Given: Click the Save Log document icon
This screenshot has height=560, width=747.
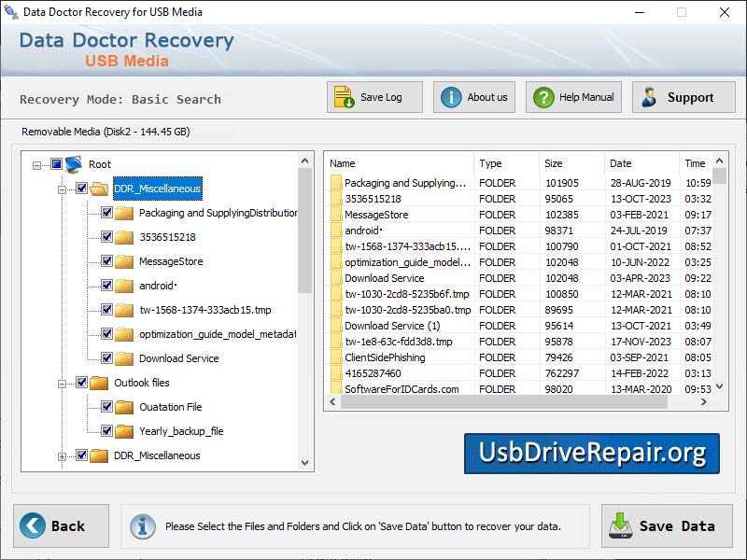Looking at the screenshot, I should pos(342,96).
